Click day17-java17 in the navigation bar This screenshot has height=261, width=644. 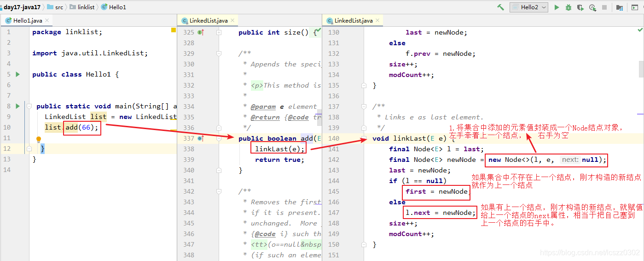(x=22, y=7)
